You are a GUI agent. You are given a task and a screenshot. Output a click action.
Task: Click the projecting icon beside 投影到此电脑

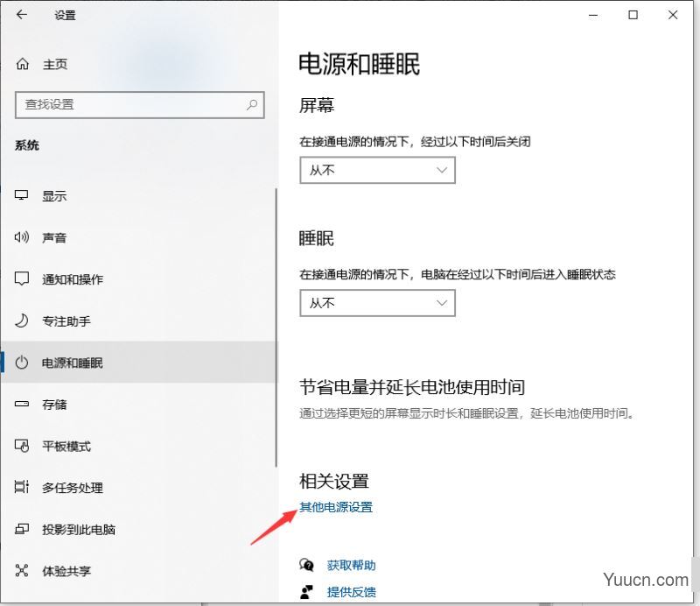(x=21, y=529)
